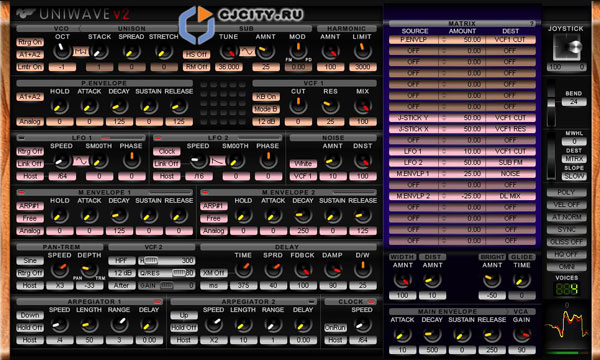This screenshot has width=600, height=360.
Task: Click the POLY mode button
Action: tap(566, 192)
